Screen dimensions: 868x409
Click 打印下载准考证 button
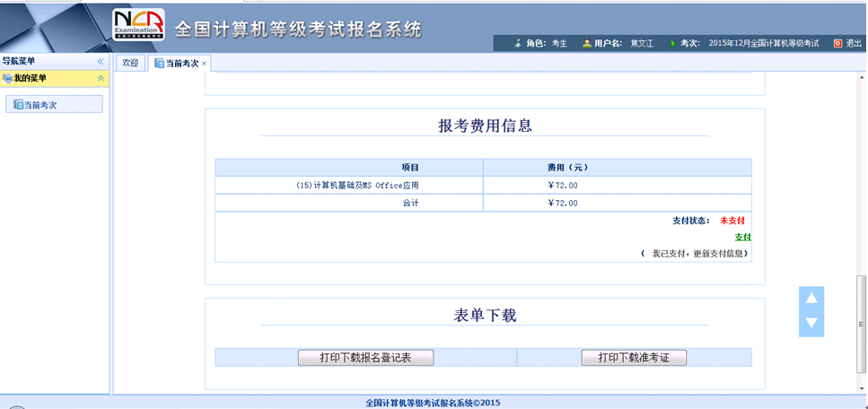(x=634, y=358)
